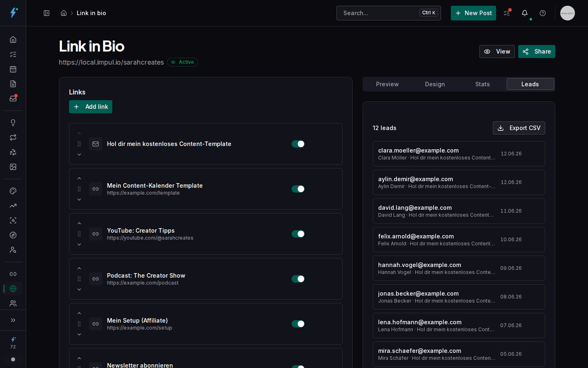Viewport: 588px width, 368px height.
Task: Toggle the Podcast: The Creator Show switch
Action: coord(298,279)
